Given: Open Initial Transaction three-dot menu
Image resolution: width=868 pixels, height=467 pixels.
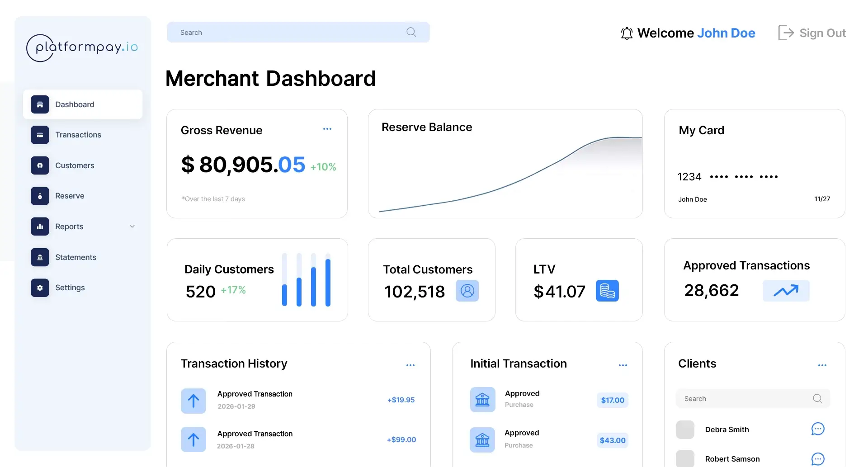Looking at the screenshot, I should pyautogui.click(x=623, y=365).
